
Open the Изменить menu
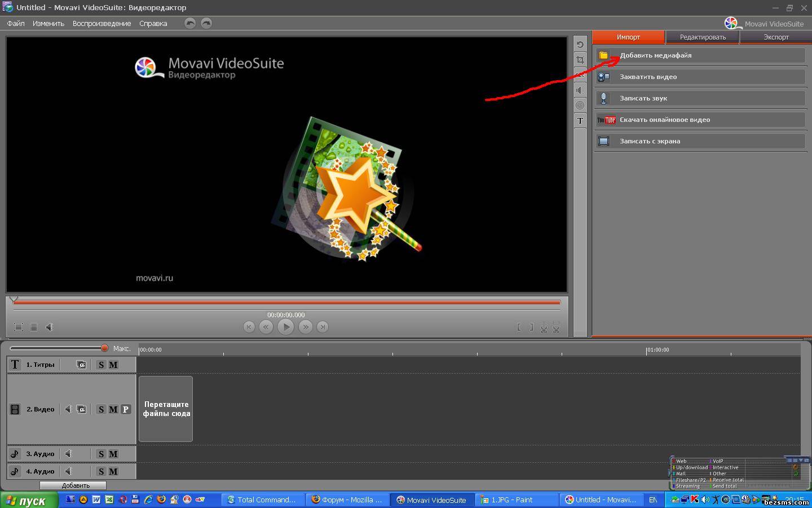tap(48, 24)
